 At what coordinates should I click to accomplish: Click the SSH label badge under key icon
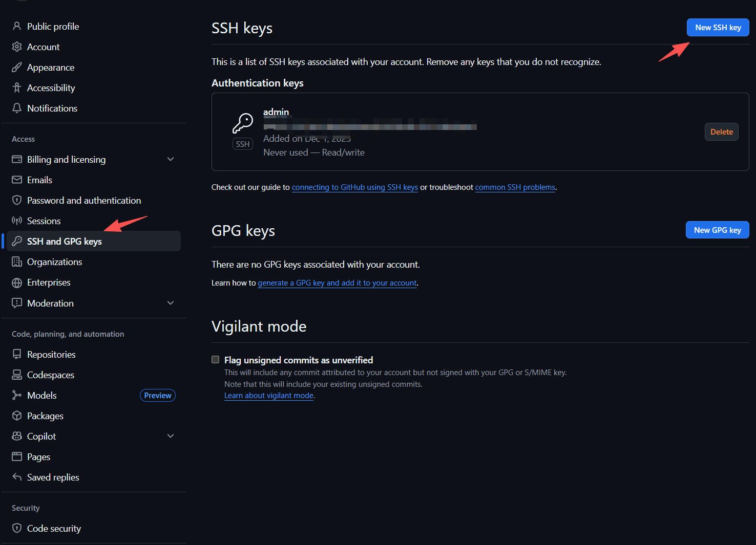243,144
